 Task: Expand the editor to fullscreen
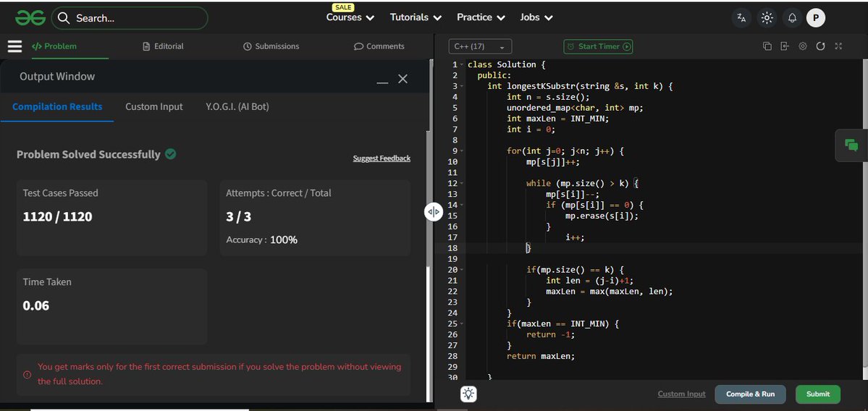[838, 46]
